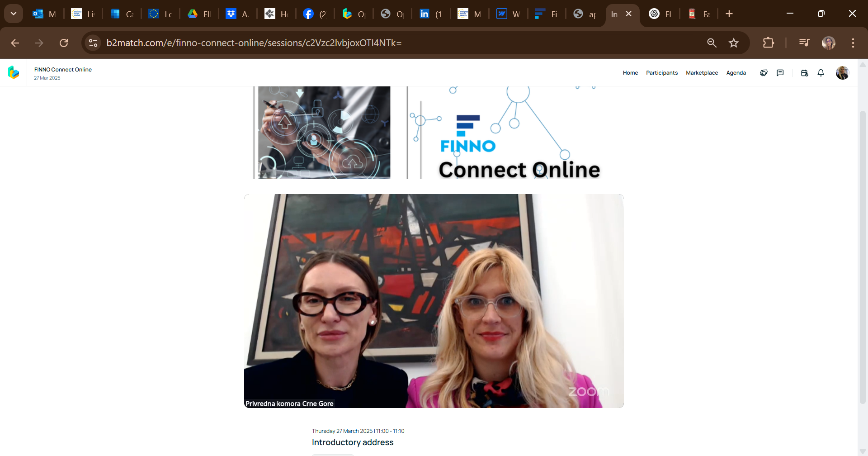Open the media controls icon
The width and height of the screenshot is (868, 456).
[804, 43]
